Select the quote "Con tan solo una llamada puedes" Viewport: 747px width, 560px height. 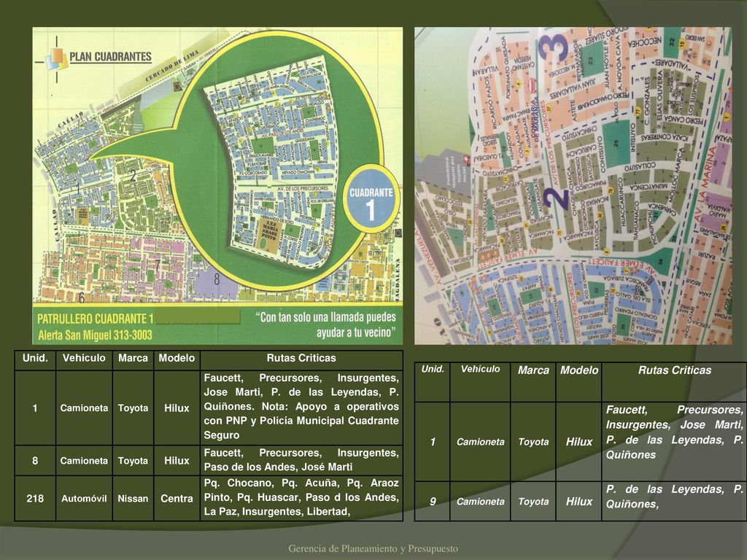[x=326, y=317]
